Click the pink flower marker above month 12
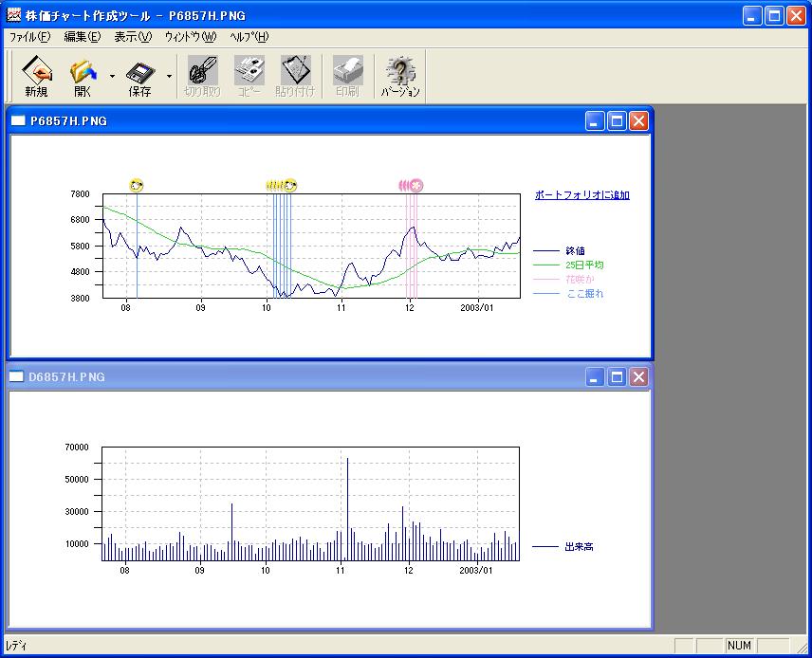The width and height of the screenshot is (812, 658). [415, 186]
